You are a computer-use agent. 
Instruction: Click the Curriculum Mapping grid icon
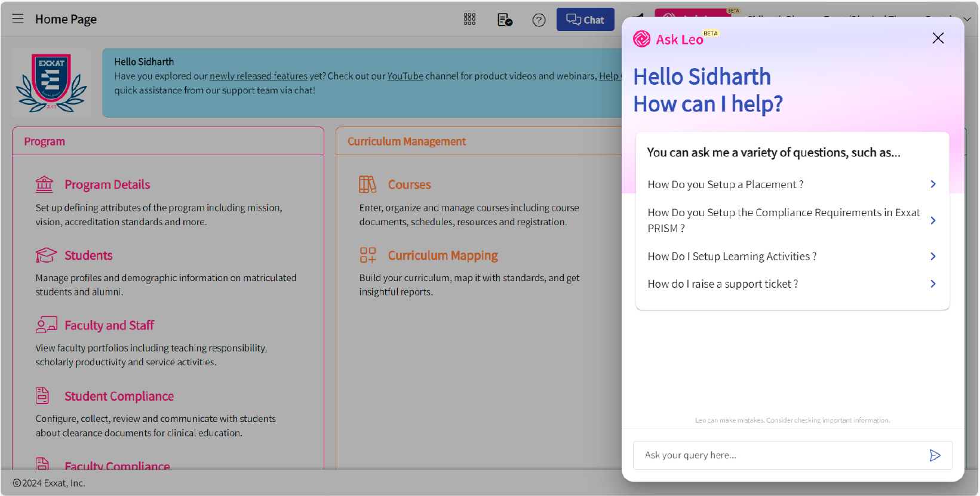coord(368,255)
